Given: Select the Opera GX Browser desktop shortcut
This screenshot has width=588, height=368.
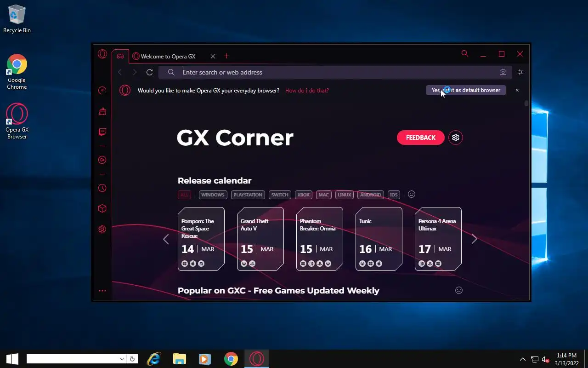Looking at the screenshot, I should point(17,121).
